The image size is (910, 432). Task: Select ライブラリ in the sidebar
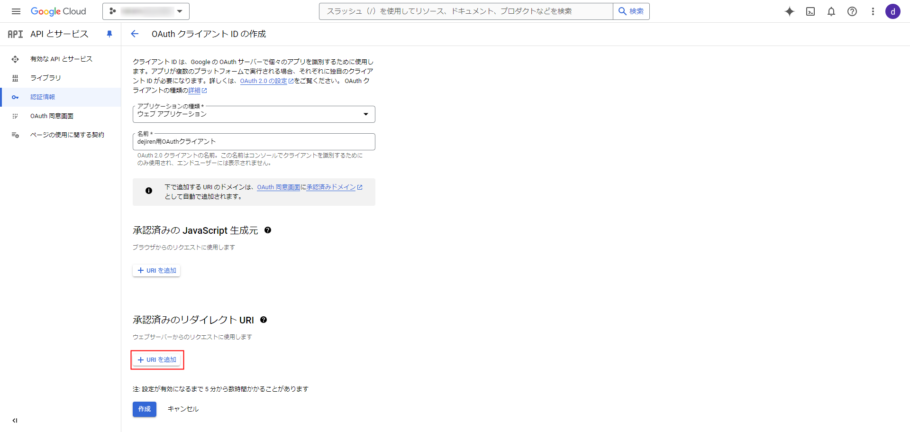click(44, 77)
